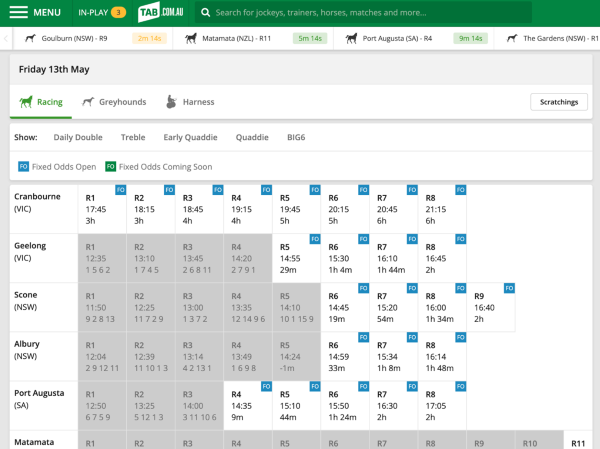
Task: Click the search input field
Action: tap(330, 13)
